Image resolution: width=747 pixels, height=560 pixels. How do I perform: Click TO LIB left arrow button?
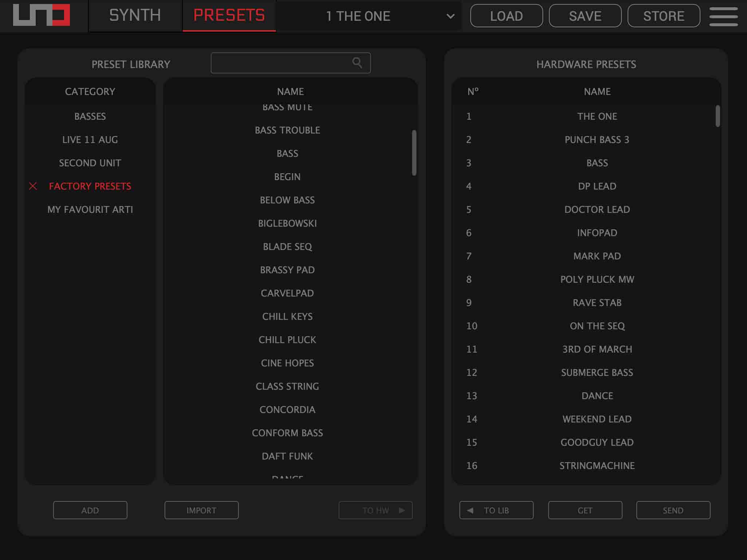496,510
